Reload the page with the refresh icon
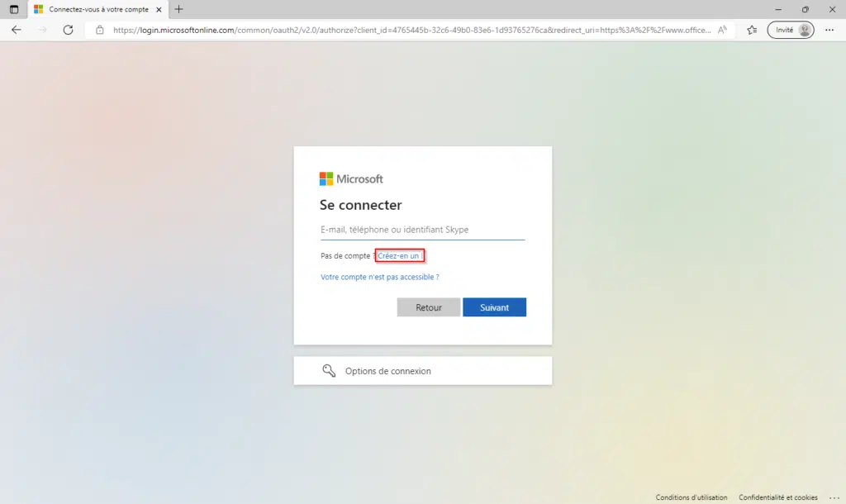This screenshot has width=846, height=504. [x=68, y=31]
